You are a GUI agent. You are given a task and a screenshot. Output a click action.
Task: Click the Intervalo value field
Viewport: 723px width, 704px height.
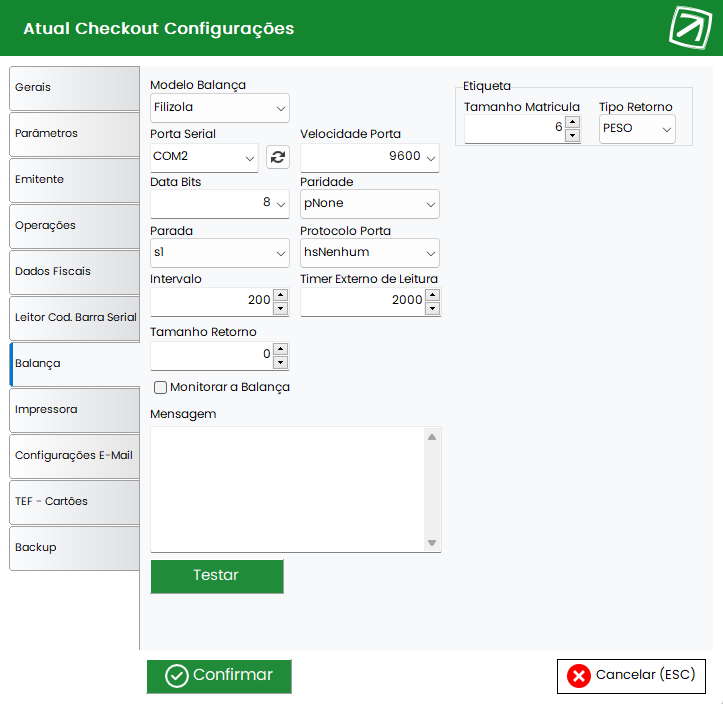tap(212, 302)
